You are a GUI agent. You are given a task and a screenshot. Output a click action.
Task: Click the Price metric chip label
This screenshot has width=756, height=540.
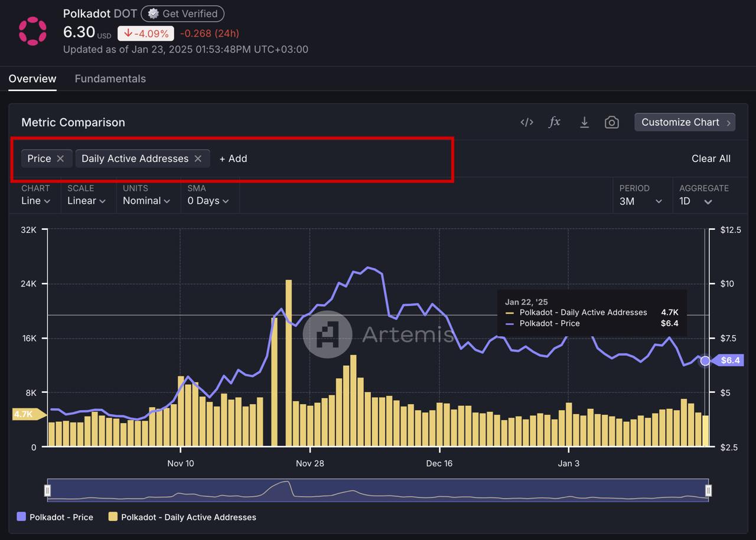pos(39,158)
